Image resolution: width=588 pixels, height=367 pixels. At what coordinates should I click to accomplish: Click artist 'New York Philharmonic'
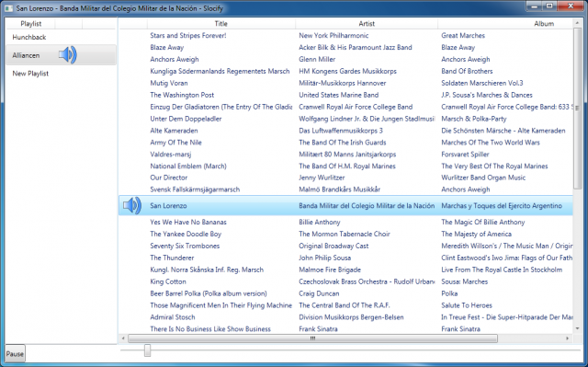tap(334, 36)
